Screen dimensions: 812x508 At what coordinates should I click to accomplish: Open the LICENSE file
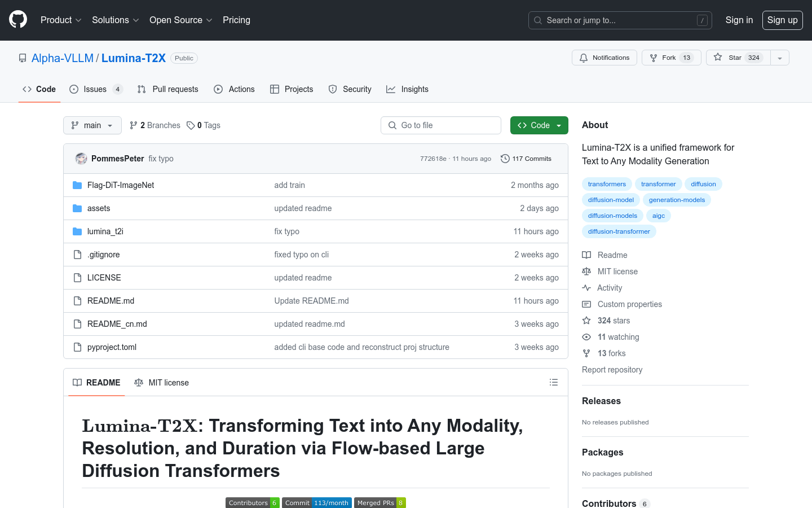(104, 278)
